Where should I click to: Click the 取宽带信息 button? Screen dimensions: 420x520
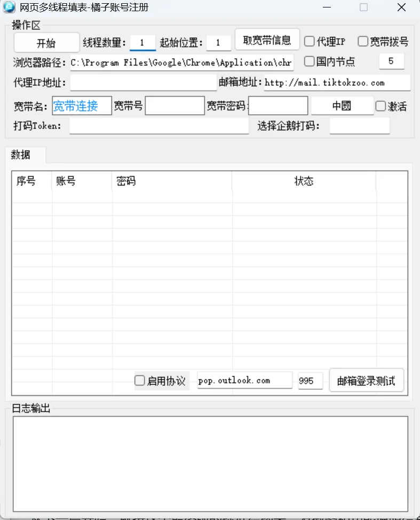(267, 40)
